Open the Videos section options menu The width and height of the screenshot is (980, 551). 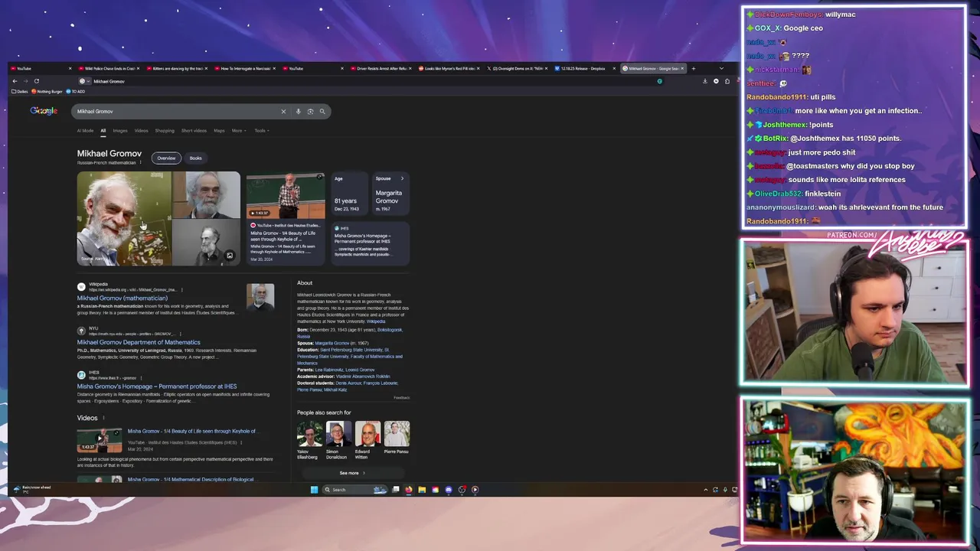coord(103,418)
